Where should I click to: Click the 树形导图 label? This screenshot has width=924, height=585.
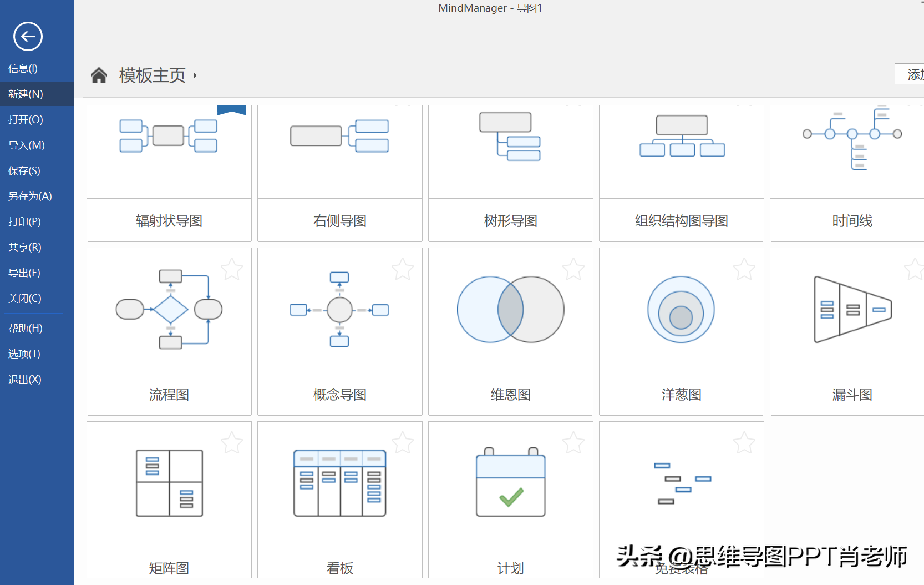pyautogui.click(x=511, y=221)
